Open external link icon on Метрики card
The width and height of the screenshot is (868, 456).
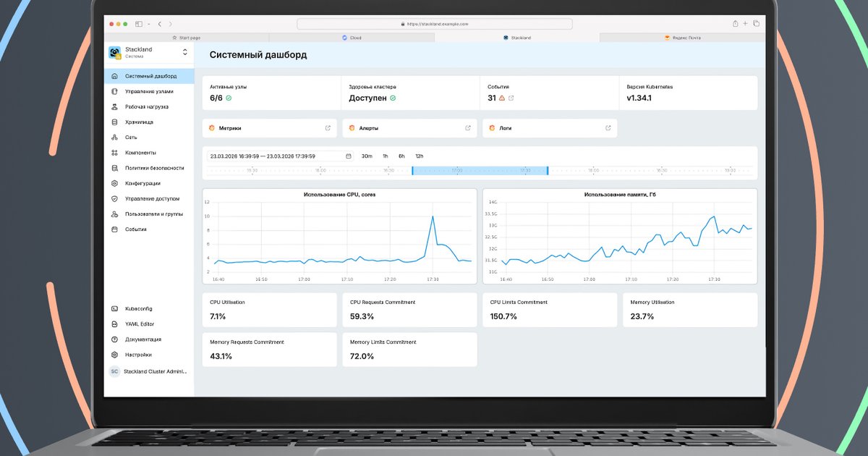[328, 128]
